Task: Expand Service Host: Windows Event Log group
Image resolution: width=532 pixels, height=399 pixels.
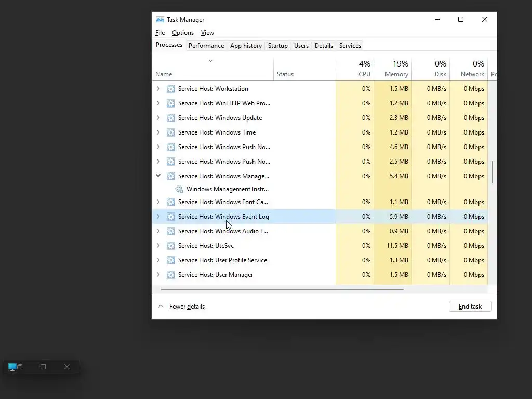Action: click(x=158, y=217)
